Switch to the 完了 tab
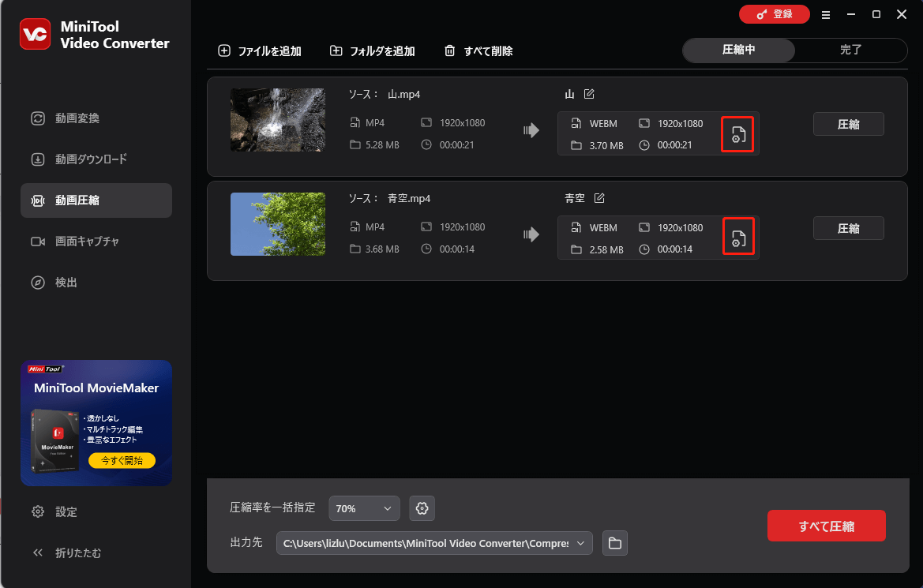Viewport: 923px width, 588px height. (x=850, y=50)
